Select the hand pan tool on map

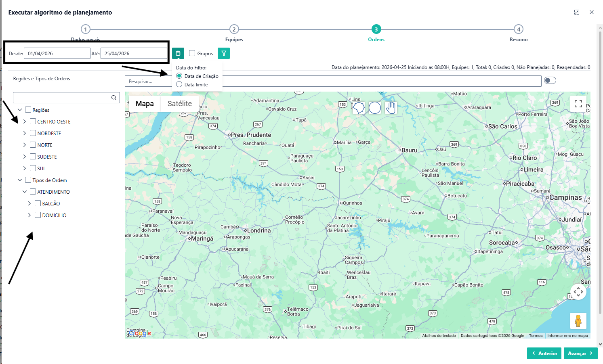tap(391, 108)
